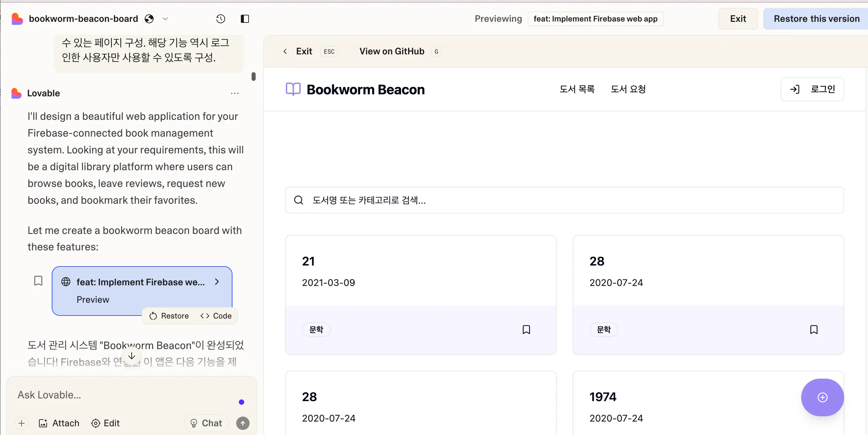Toggle bookmark on first 28 card
The width and height of the screenshot is (868, 435).
(813, 330)
